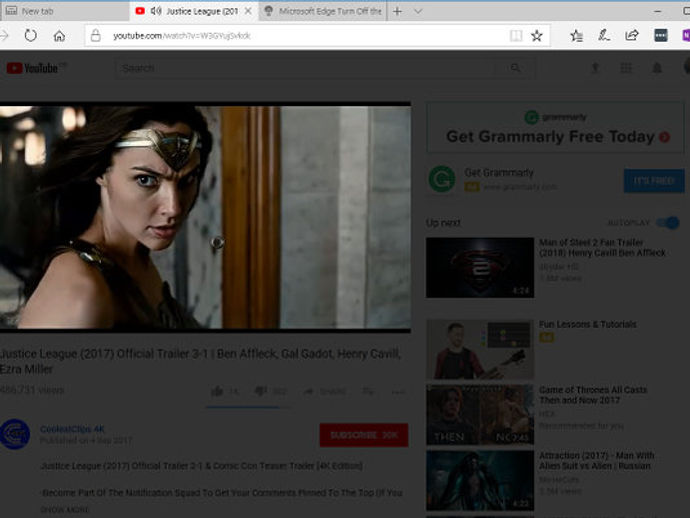Open the Fun Lessons guitar thumbnail
The width and height of the screenshot is (690, 518).
480,349
